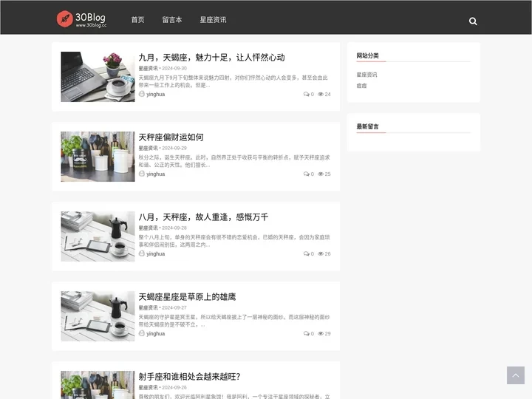
Task: Click the thumbnail of 天蝎座星座是草原上的雄鹰
Action: [x=98, y=316]
